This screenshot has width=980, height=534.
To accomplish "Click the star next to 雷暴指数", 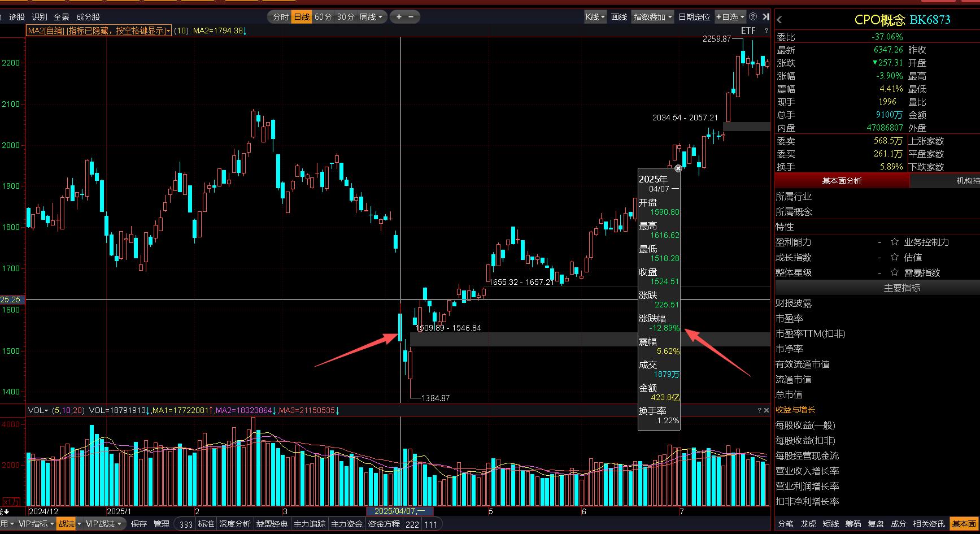I will tap(895, 272).
